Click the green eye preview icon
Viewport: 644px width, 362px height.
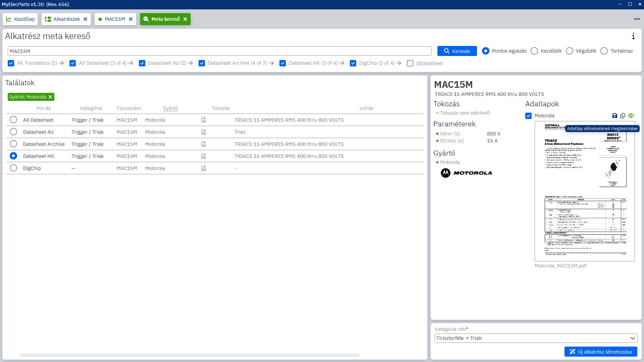pyautogui.click(x=631, y=116)
